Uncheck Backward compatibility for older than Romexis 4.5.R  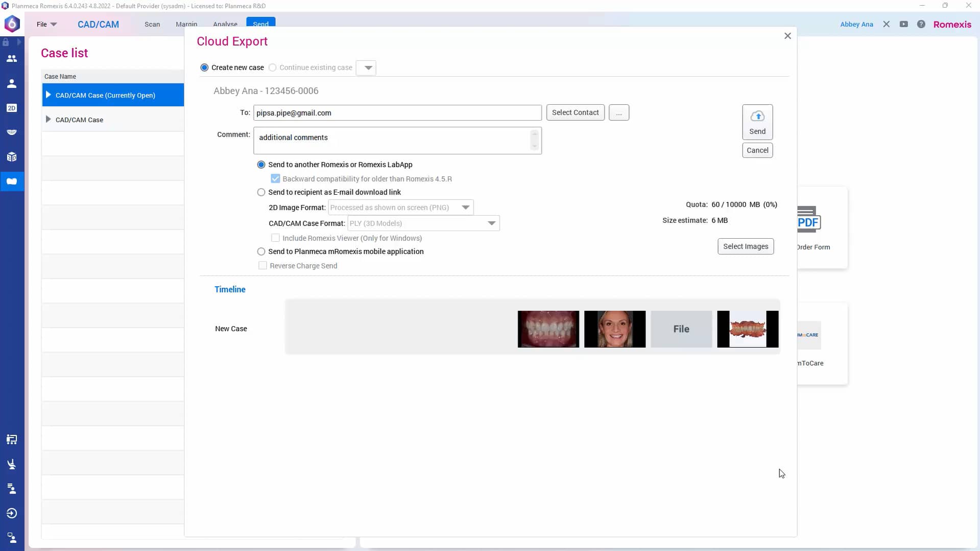276,178
